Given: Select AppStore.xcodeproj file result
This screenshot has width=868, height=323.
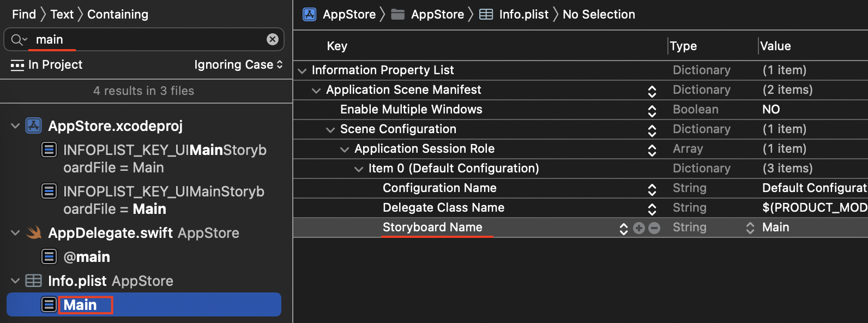Looking at the screenshot, I should point(116,126).
